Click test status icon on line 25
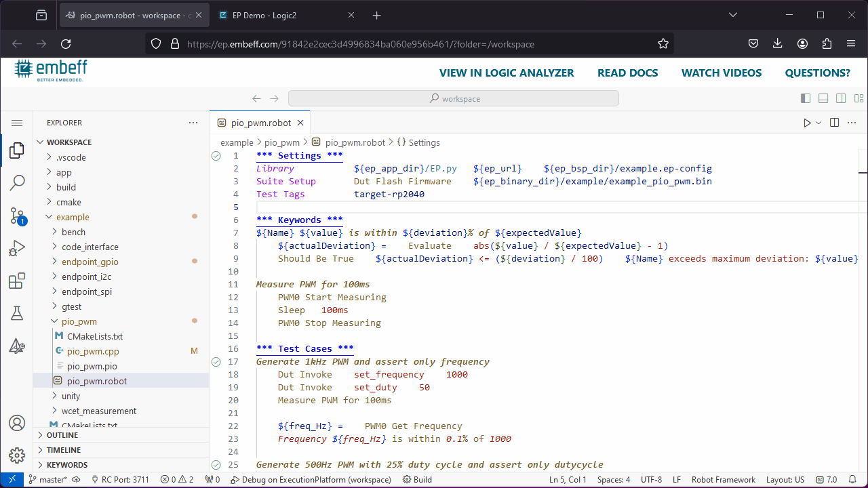The width and height of the screenshot is (868, 488). click(216, 465)
